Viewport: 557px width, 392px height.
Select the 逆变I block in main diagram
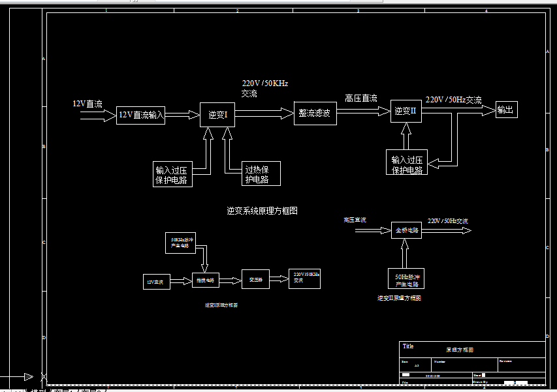click(217, 115)
